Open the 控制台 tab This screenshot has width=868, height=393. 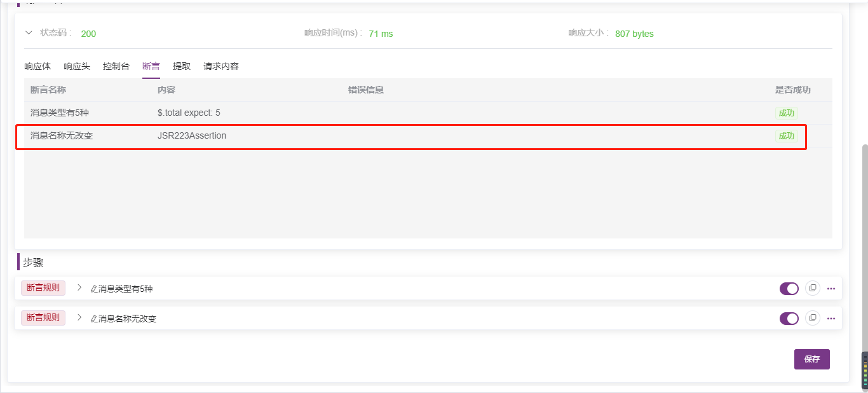(x=116, y=65)
